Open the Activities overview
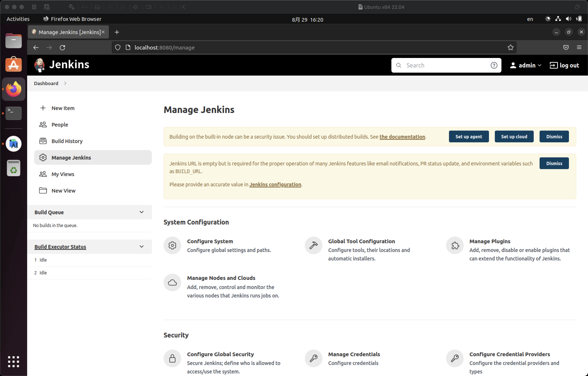The image size is (588, 376). [x=18, y=19]
